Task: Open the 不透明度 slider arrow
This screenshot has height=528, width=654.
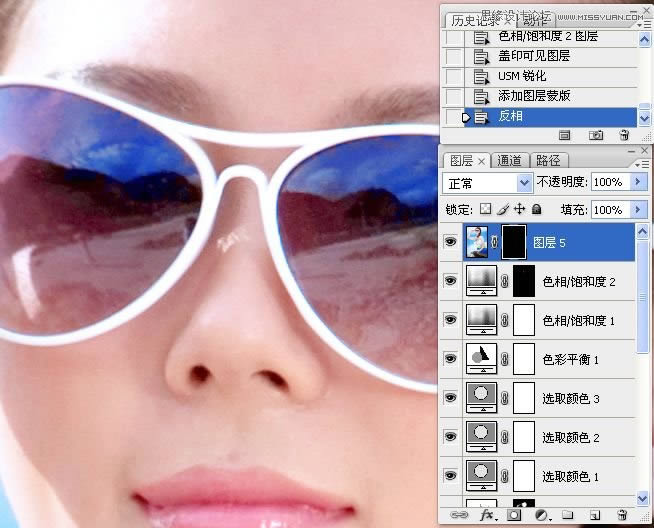Action: click(638, 181)
